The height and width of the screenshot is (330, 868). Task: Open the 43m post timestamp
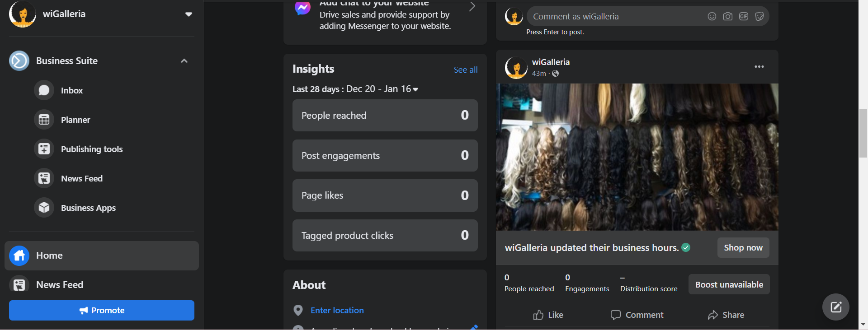(539, 74)
